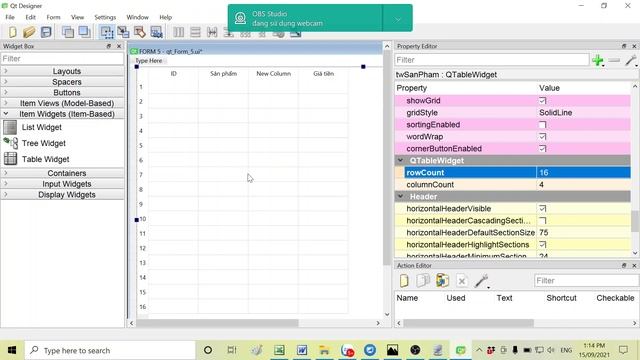Open the View menu
The image size is (640, 360).
coord(77,17)
